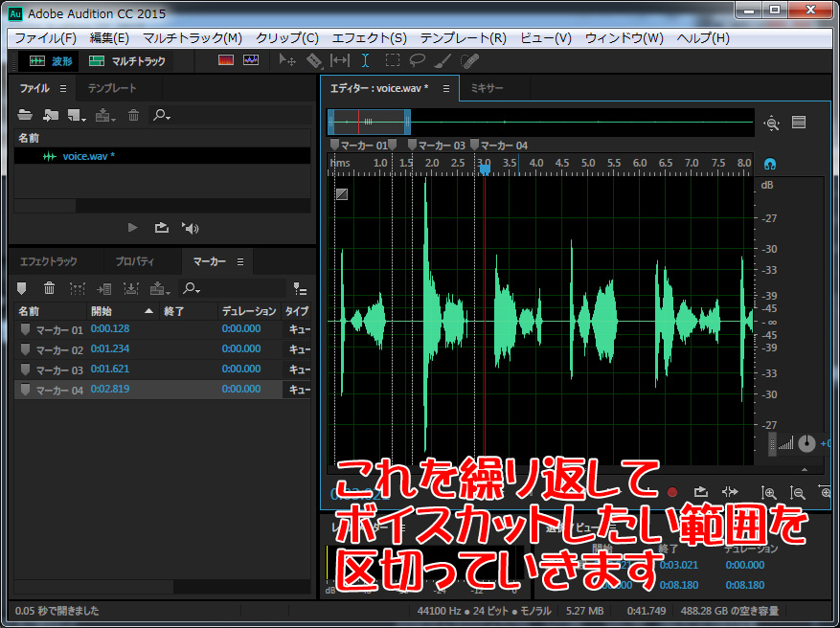Open the New File dropdown
The height and width of the screenshot is (628, 840).
[x=77, y=115]
